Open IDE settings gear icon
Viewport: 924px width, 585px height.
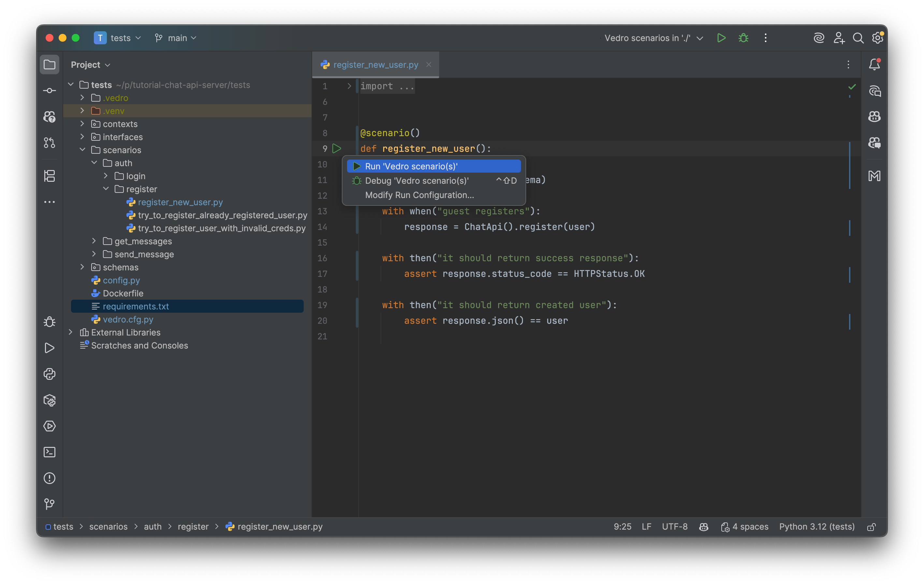pos(877,38)
